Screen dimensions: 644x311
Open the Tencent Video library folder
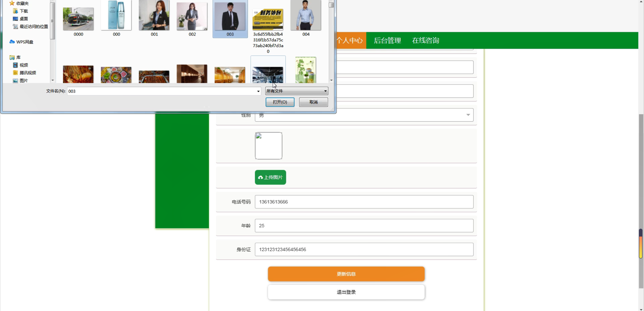(28, 73)
